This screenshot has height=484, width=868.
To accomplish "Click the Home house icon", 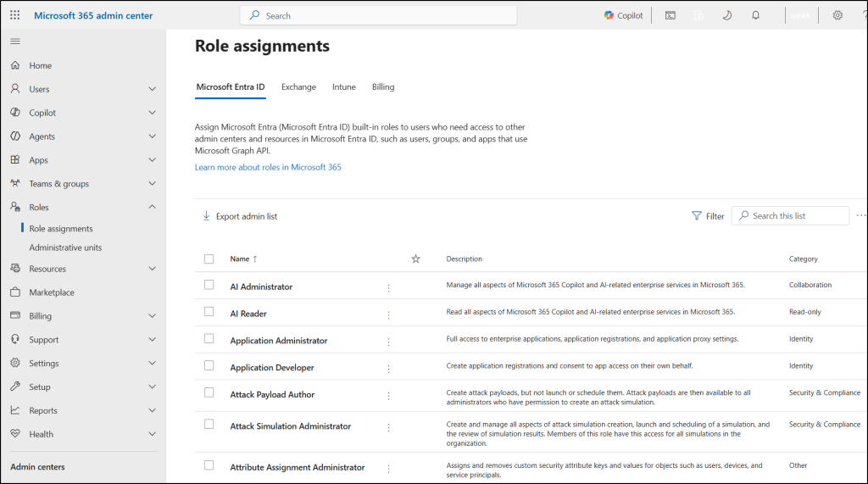I will [15, 65].
